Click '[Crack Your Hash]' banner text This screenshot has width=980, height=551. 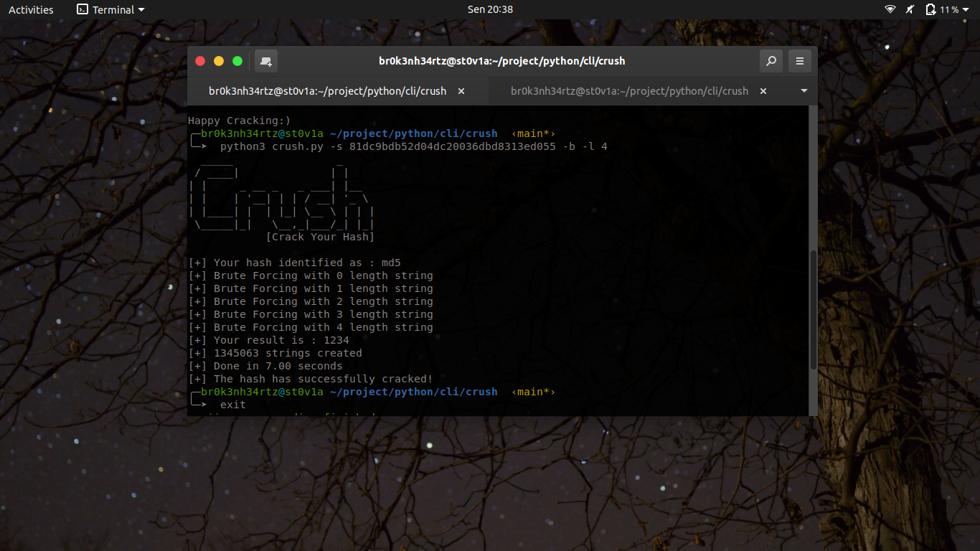coord(320,237)
